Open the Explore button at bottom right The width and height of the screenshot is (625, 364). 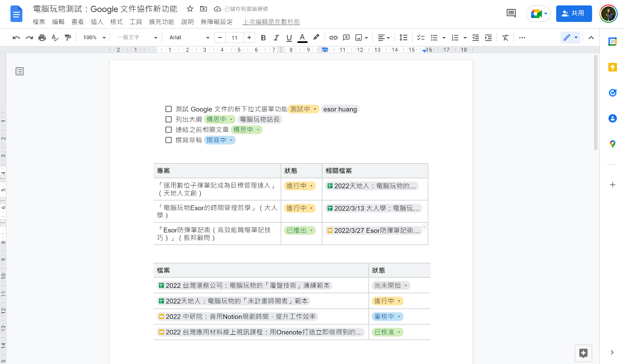click(583, 353)
